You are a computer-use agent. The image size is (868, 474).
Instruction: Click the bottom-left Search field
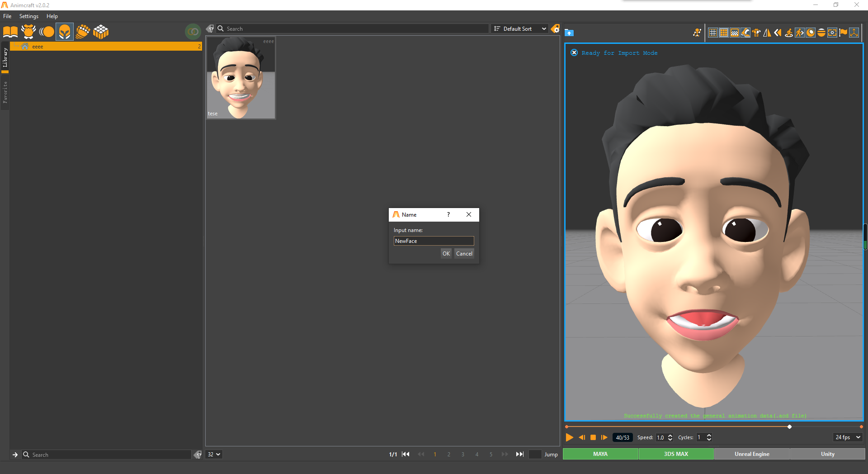[x=107, y=455]
